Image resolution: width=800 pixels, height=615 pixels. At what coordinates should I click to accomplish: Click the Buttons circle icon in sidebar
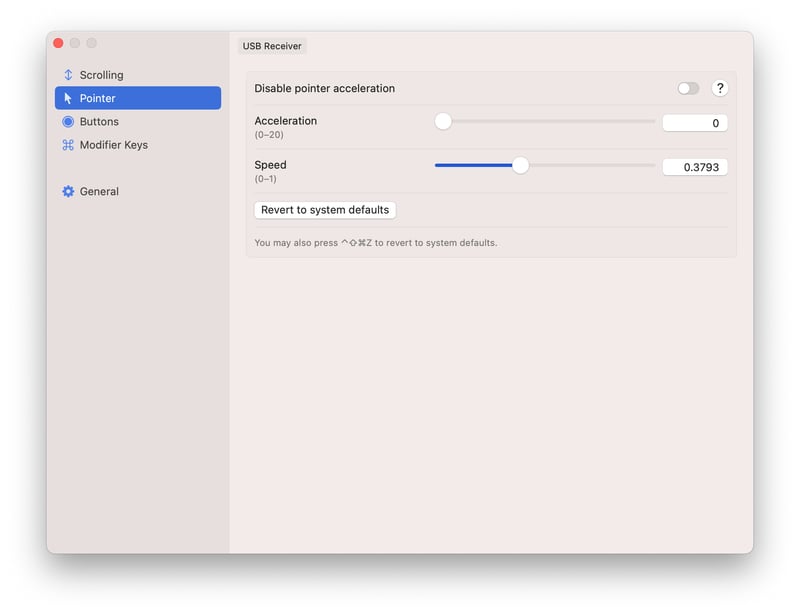coord(68,122)
